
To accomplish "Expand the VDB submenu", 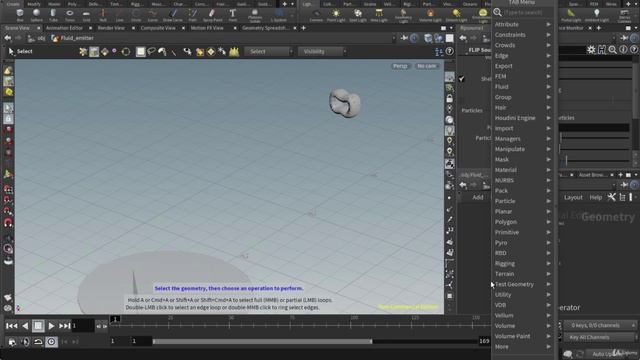I will 522,305.
